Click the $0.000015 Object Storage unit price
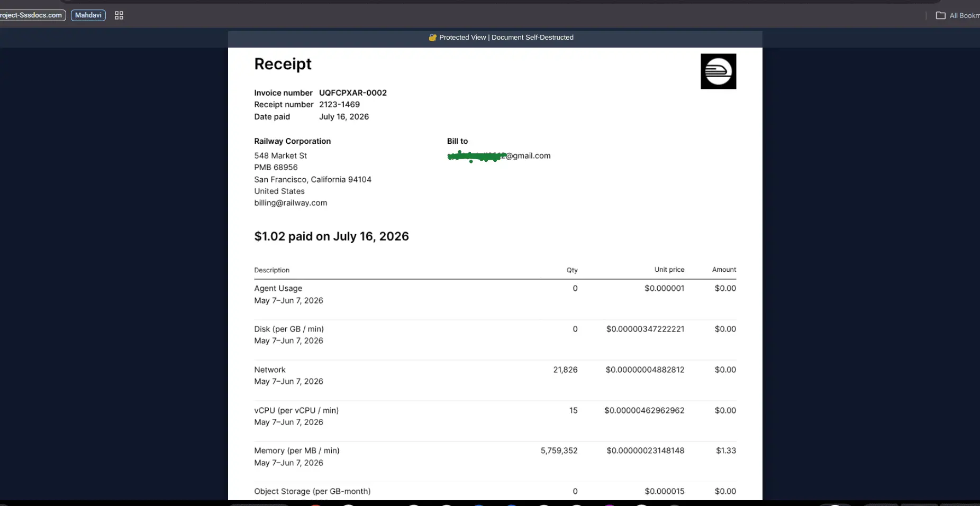 [664, 492]
